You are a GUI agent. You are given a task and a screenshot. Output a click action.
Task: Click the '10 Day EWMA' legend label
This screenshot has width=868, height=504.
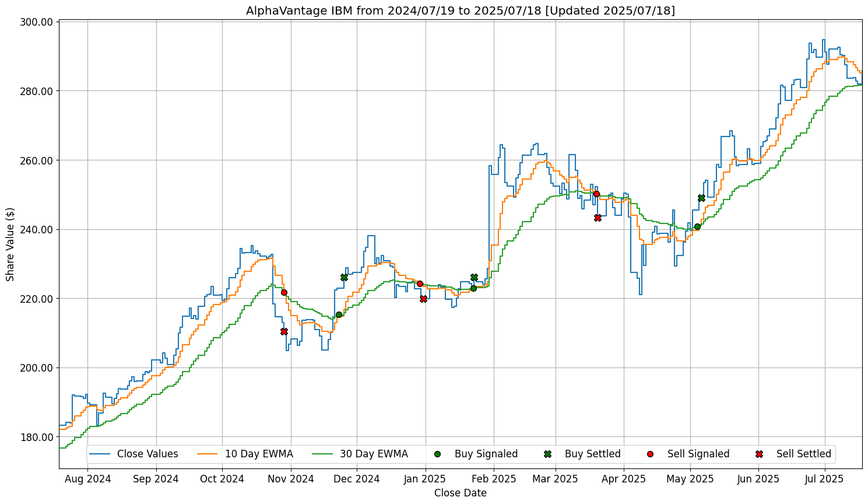259,454
